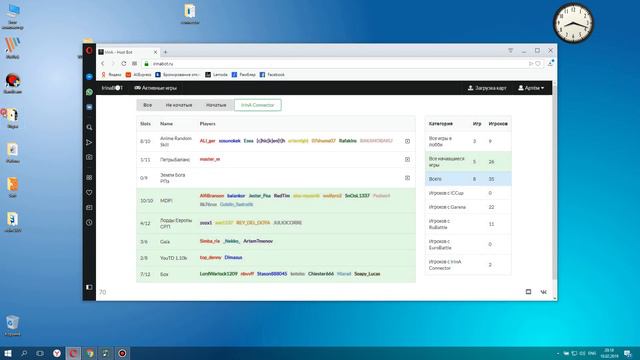This screenshot has width=640, height=360.
Task: Click the desktop clock gadget
Action: point(573,23)
